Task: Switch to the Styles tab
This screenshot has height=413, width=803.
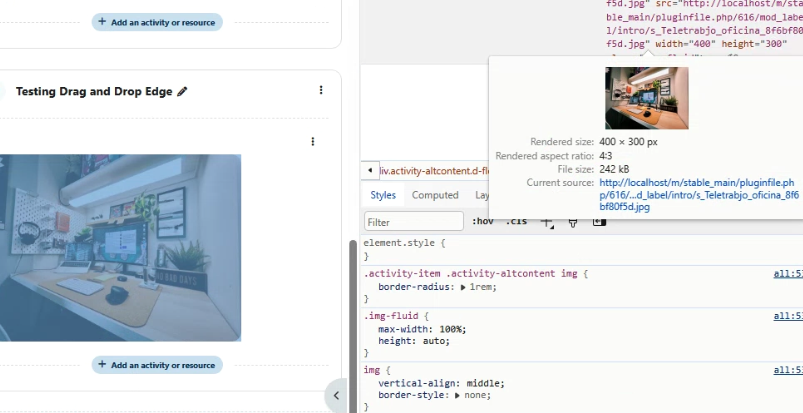Action: 383,195
